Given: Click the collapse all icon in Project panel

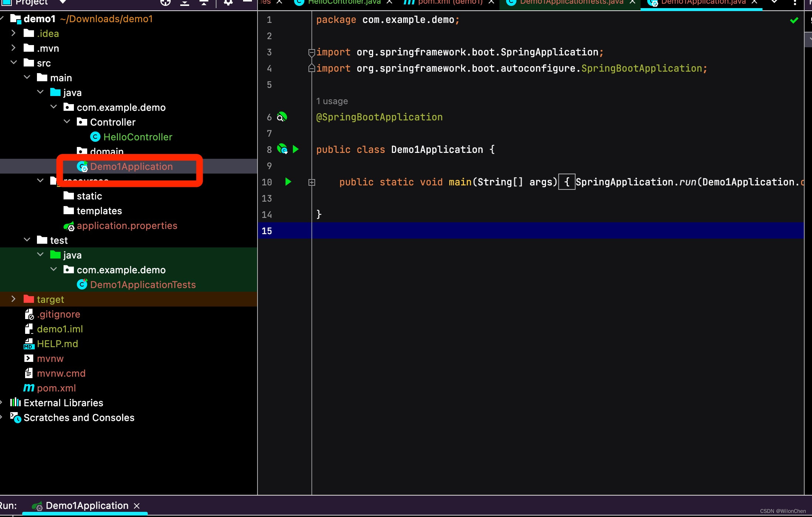Looking at the screenshot, I should pyautogui.click(x=204, y=3).
